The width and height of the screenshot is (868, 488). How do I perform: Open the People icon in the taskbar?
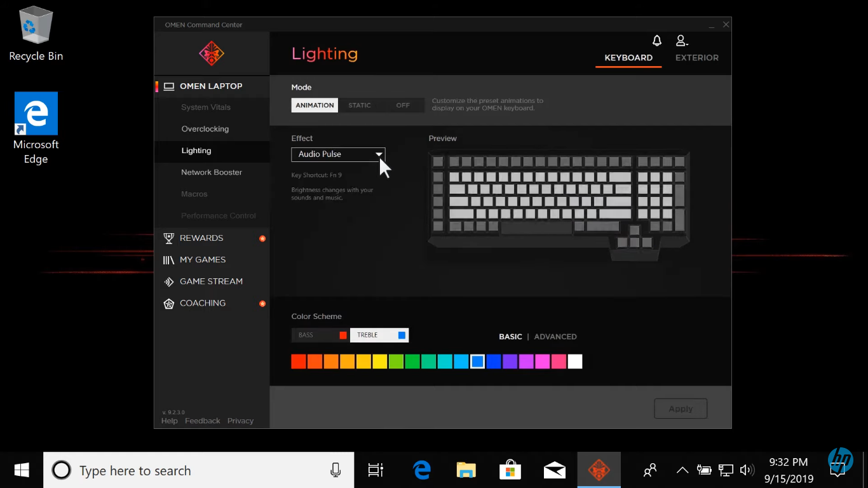pos(650,470)
